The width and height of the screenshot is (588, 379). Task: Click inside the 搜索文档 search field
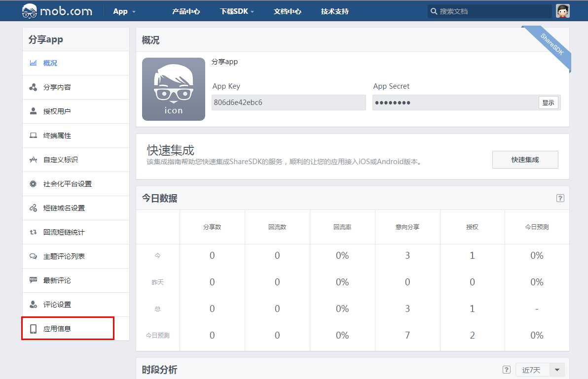coord(488,10)
